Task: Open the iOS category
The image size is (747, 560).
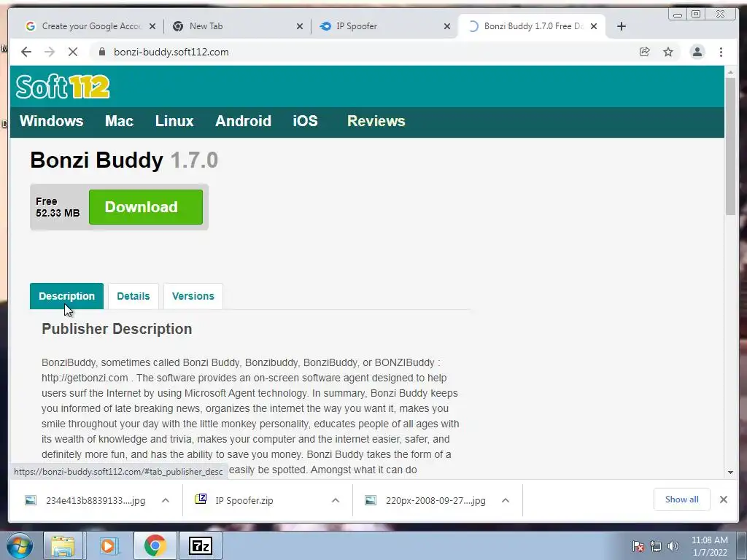Action: (306, 121)
